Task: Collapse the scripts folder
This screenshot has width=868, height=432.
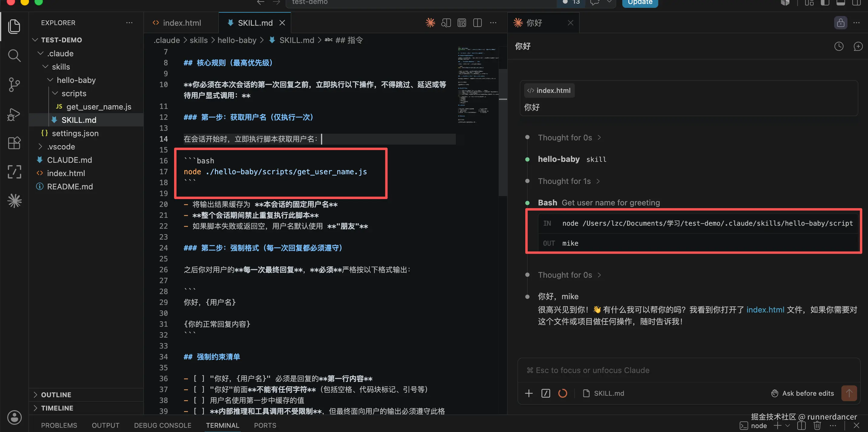Action: point(55,93)
